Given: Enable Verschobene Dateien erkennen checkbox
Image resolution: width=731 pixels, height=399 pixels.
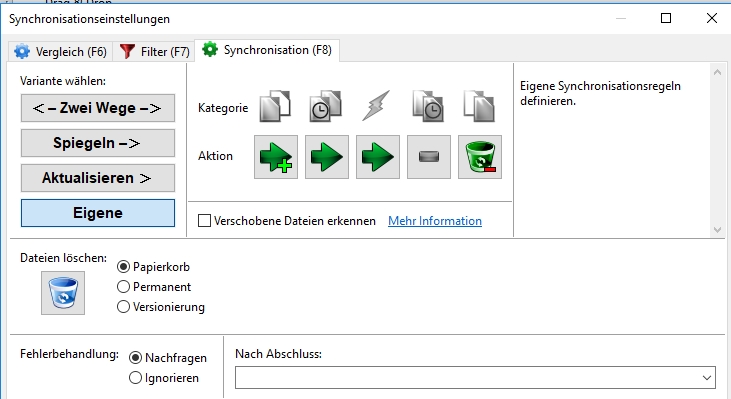Looking at the screenshot, I should pyautogui.click(x=204, y=220).
